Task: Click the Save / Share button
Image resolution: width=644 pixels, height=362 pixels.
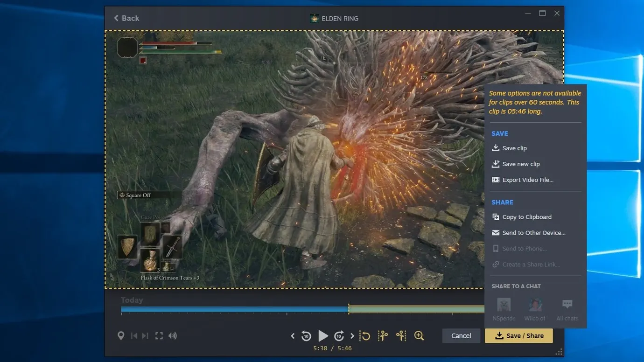Action: tap(519, 336)
